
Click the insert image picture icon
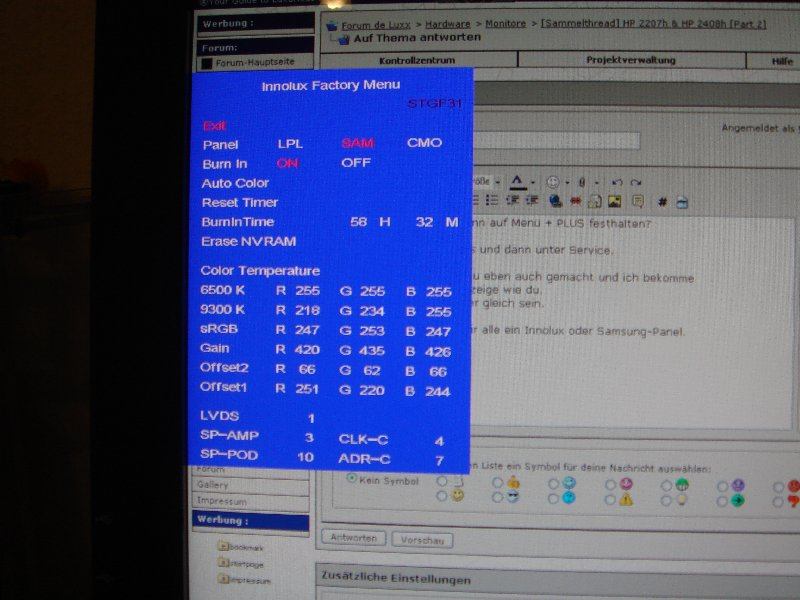pos(615,202)
